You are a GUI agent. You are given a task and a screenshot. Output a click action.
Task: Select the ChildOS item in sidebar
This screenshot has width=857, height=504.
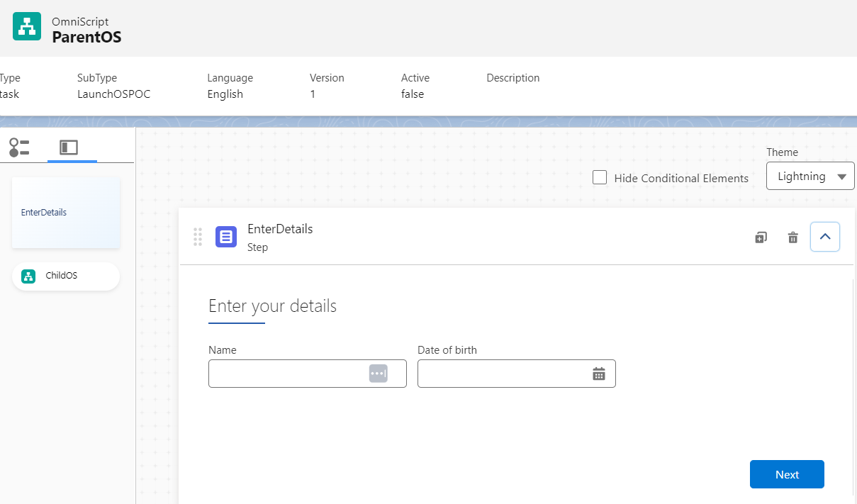(66, 276)
